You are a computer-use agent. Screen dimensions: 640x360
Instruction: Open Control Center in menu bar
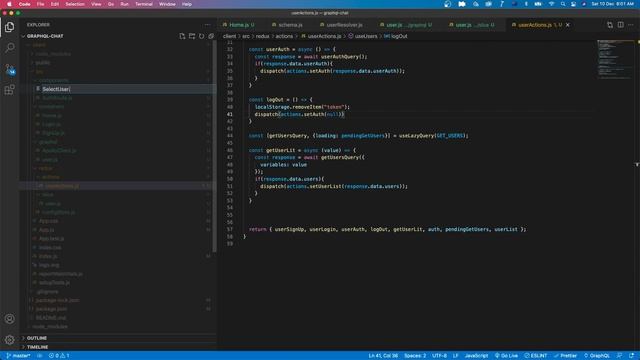(x=573, y=4)
